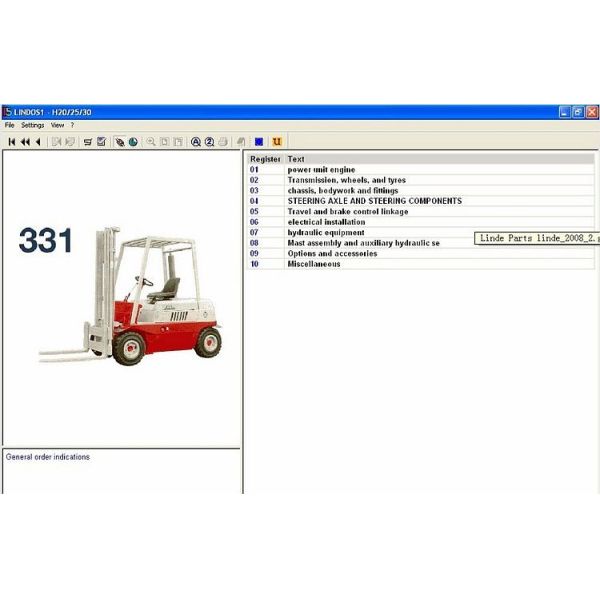Go back one step with single left arrow
Image resolution: width=600 pixels, height=600 pixels.
37,142
